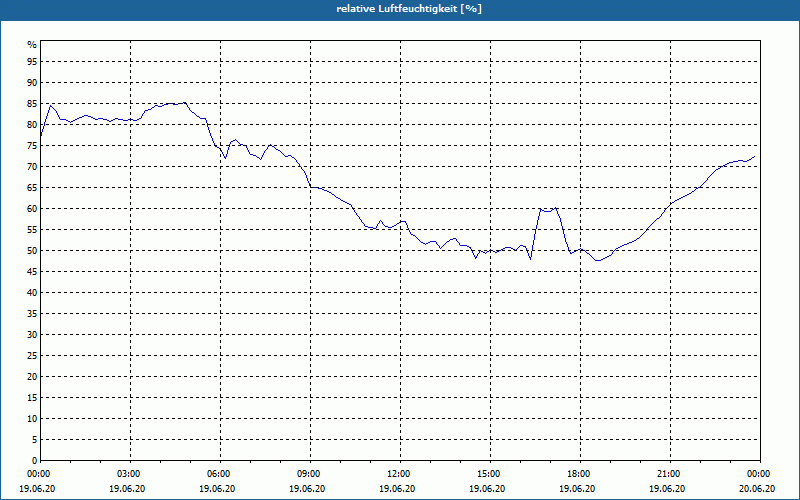800x500 pixels.
Task: Click the Y-axis value 0
Action: tap(34, 461)
